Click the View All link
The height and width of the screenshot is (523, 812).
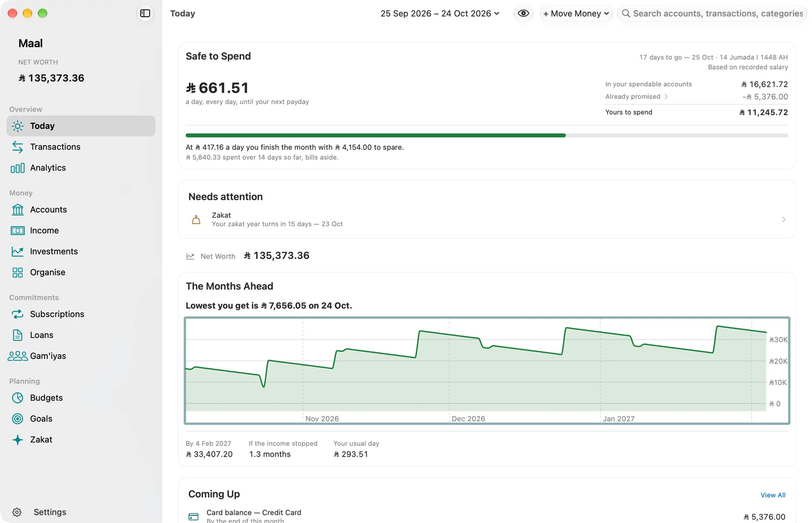(x=773, y=495)
